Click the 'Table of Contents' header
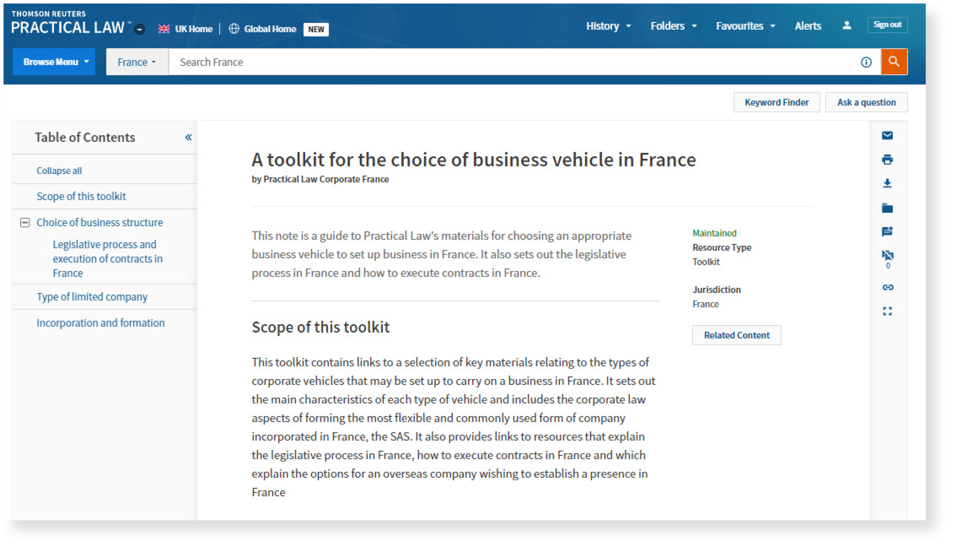The height and width of the screenshot is (551, 980). click(x=85, y=137)
